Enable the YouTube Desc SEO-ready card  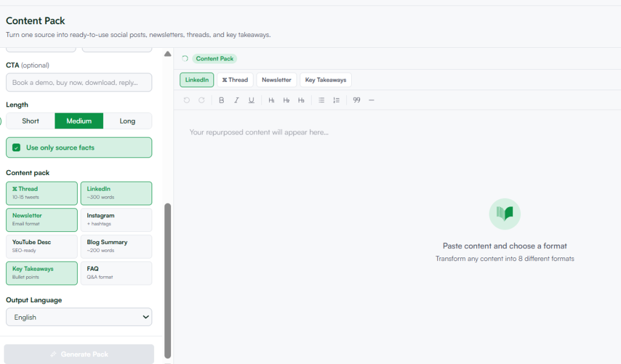click(42, 246)
